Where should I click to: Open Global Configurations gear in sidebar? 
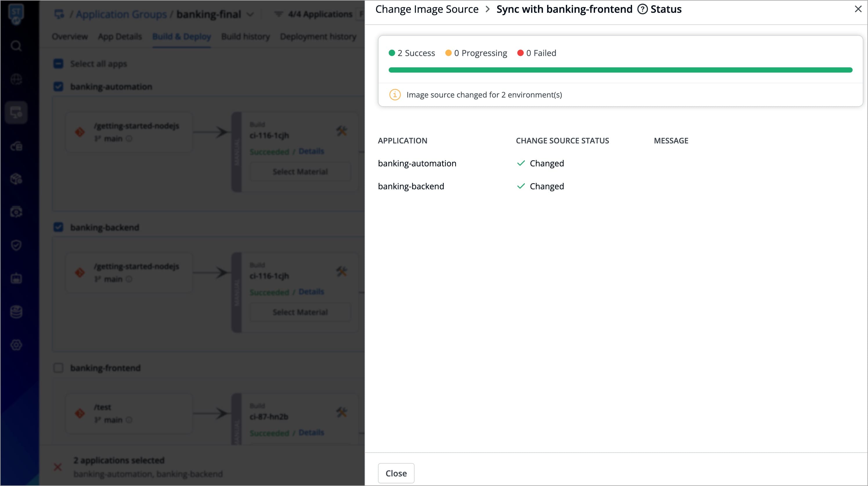[16, 345]
